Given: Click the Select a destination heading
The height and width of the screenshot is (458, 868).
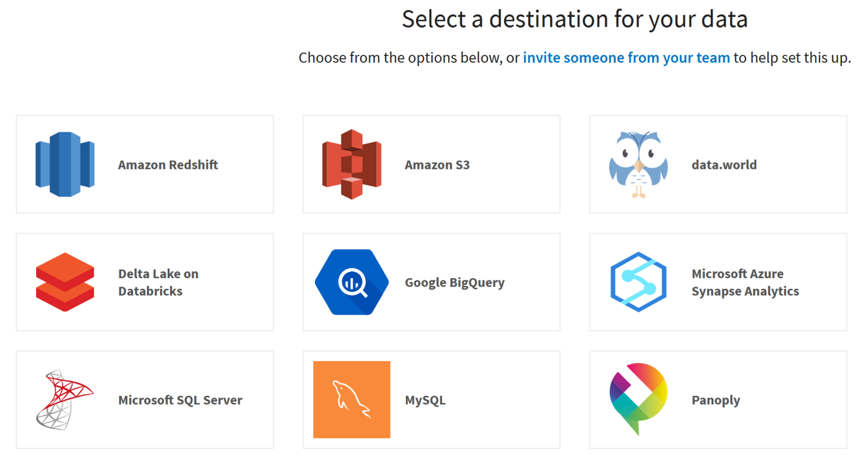Looking at the screenshot, I should click(575, 19).
